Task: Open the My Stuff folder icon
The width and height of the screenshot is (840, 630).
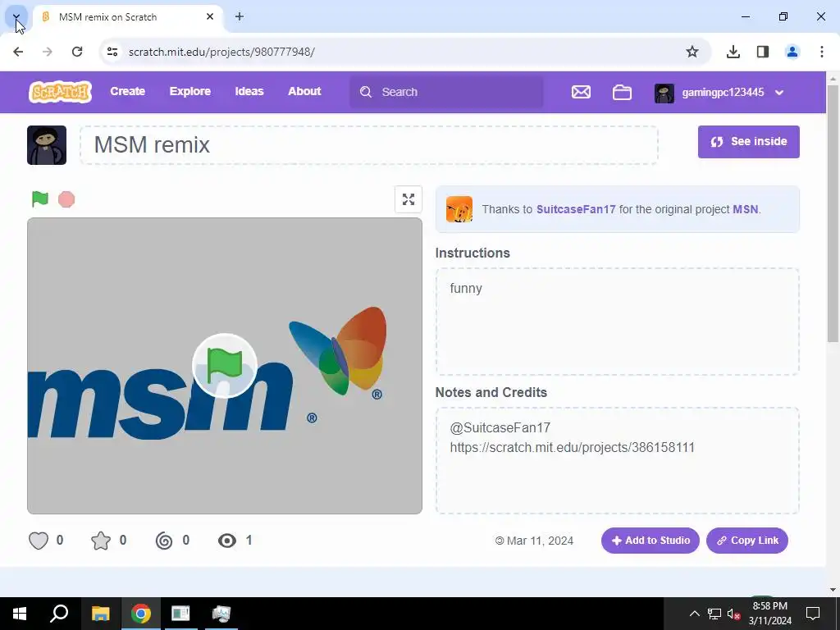Action: pos(622,92)
